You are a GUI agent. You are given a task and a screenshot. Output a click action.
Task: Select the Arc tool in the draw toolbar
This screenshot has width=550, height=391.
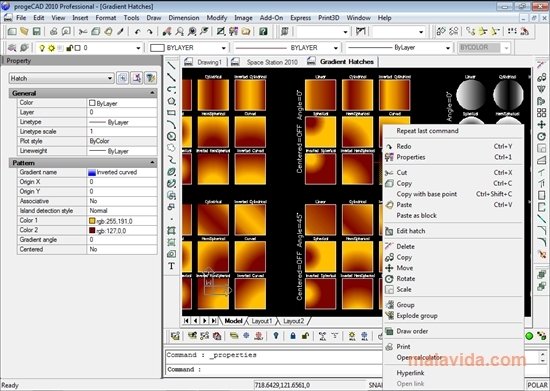(x=171, y=125)
